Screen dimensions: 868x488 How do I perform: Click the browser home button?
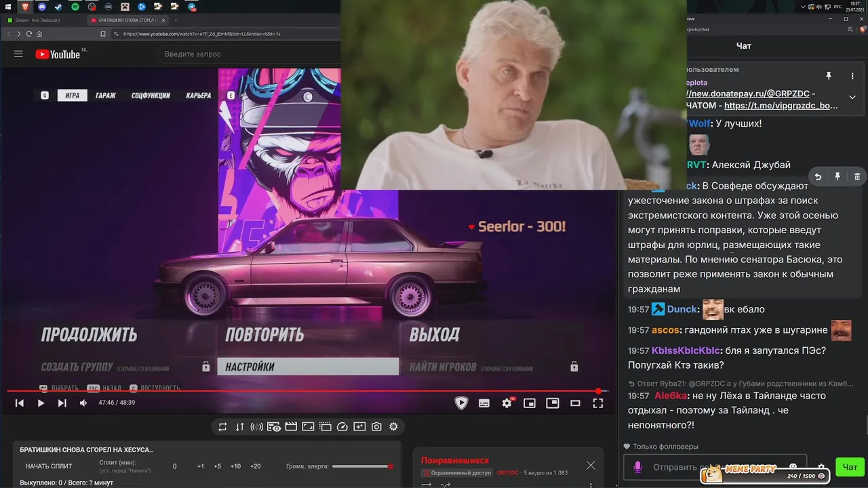pyautogui.click(x=39, y=33)
